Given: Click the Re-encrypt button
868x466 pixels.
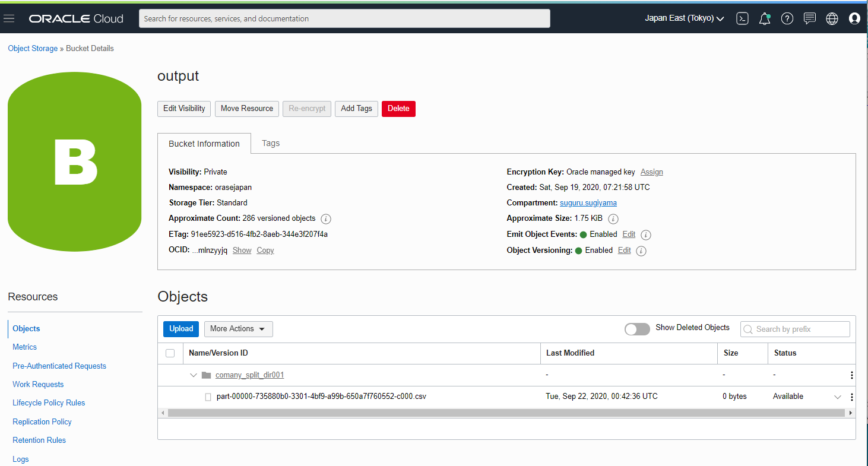Looking at the screenshot, I should pyautogui.click(x=307, y=109).
